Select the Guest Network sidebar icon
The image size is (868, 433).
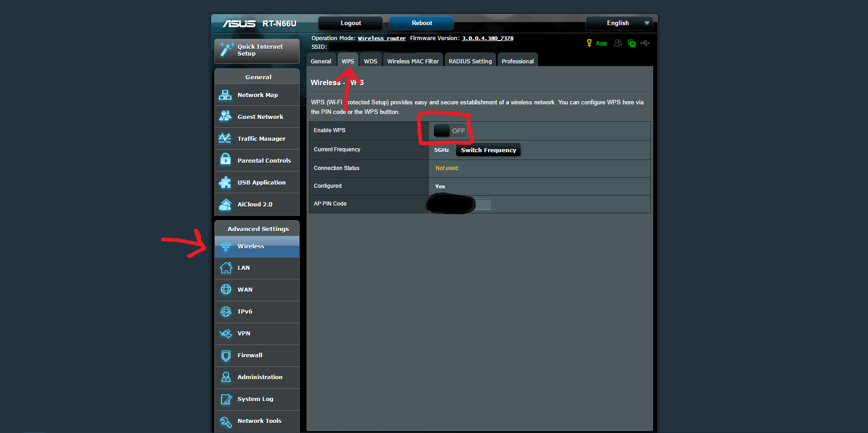pos(225,117)
